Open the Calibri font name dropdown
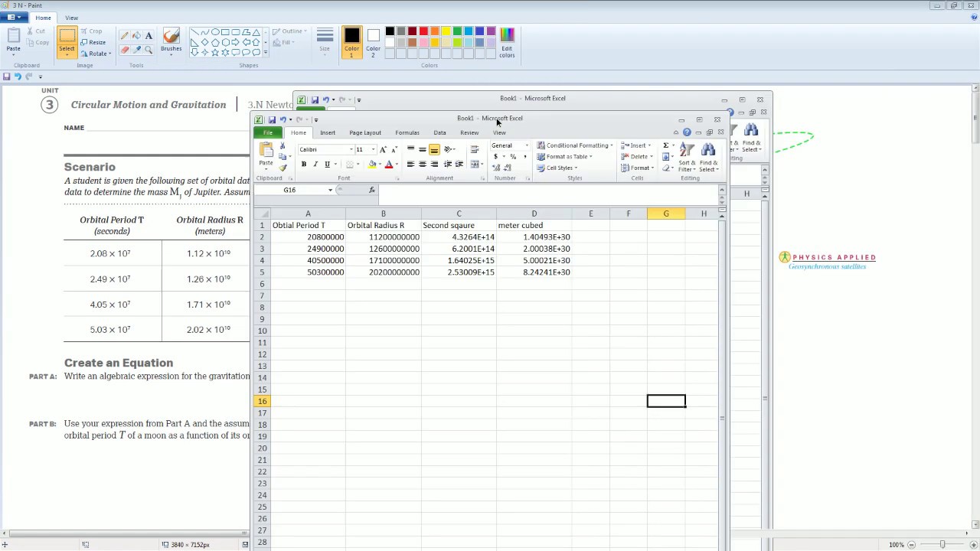Image resolution: width=980 pixels, height=551 pixels. pyautogui.click(x=351, y=149)
